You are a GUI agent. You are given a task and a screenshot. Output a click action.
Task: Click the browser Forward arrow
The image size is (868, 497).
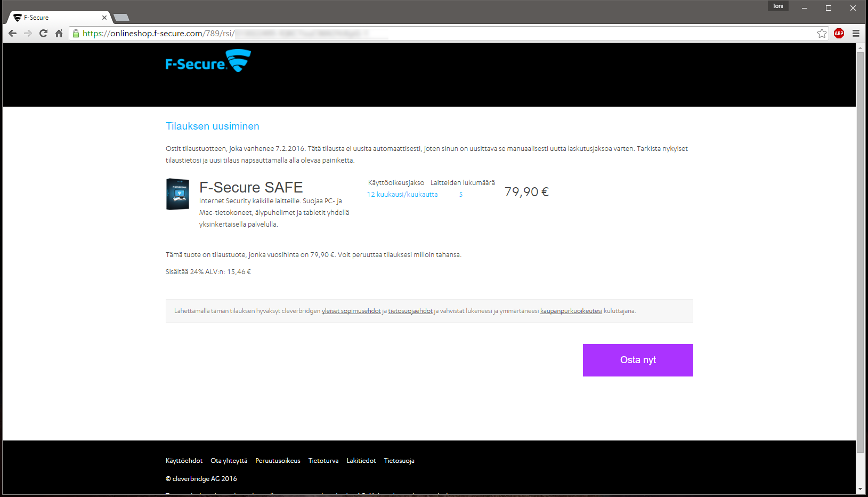pyautogui.click(x=28, y=33)
